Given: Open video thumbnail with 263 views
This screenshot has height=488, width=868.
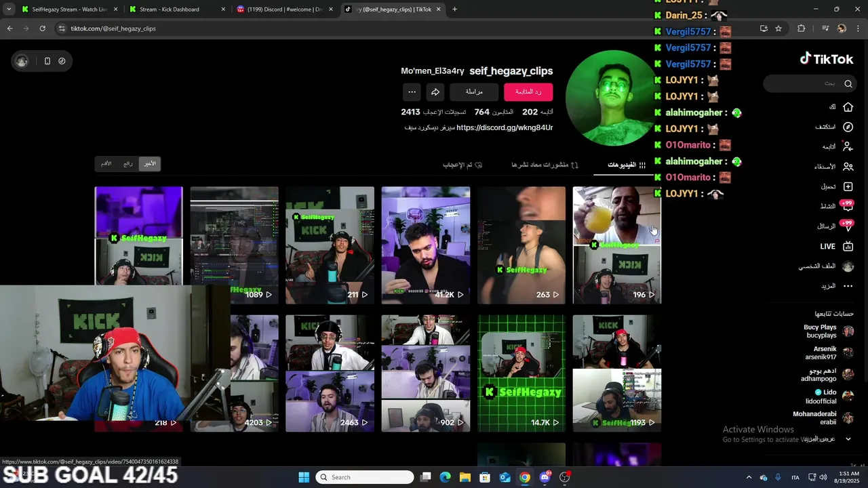Looking at the screenshot, I should [x=521, y=245].
